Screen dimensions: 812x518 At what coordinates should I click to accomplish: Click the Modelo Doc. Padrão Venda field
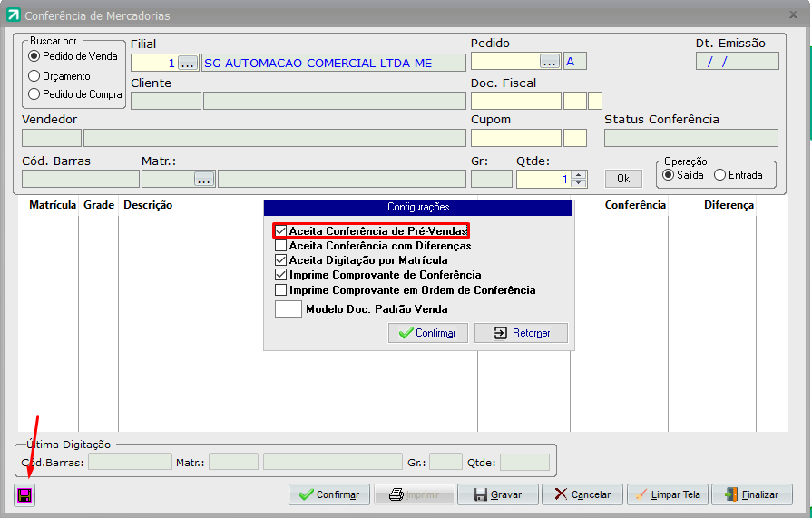pyautogui.click(x=288, y=309)
